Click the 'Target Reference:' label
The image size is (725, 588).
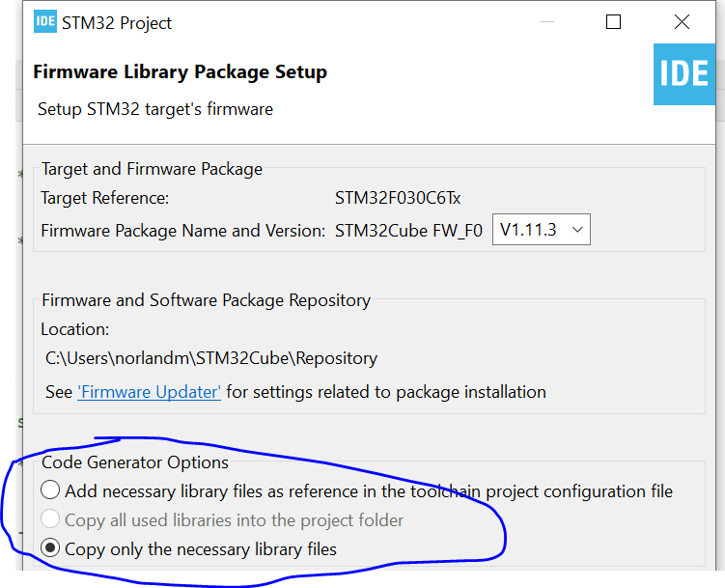pos(105,198)
